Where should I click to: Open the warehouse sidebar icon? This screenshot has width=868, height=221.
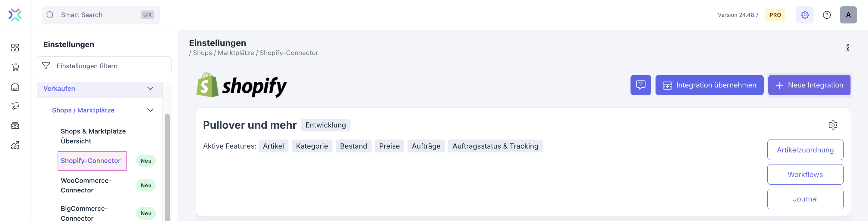(x=15, y=87)
